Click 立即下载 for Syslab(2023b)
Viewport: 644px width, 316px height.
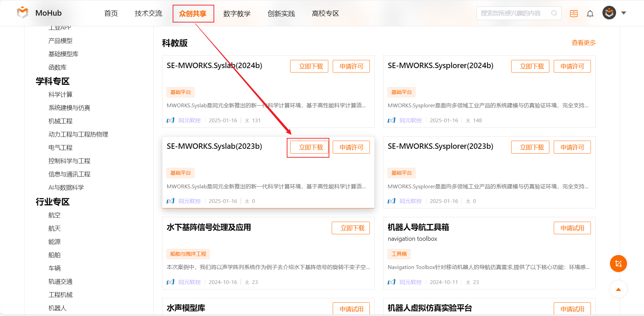[x=309, y=147]
